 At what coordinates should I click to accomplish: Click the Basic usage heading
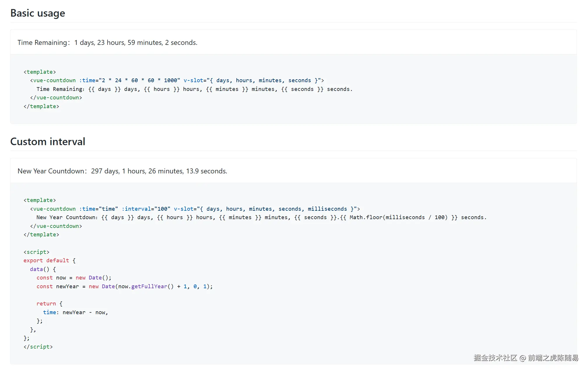pyautogui.click(x=38, y=13)
